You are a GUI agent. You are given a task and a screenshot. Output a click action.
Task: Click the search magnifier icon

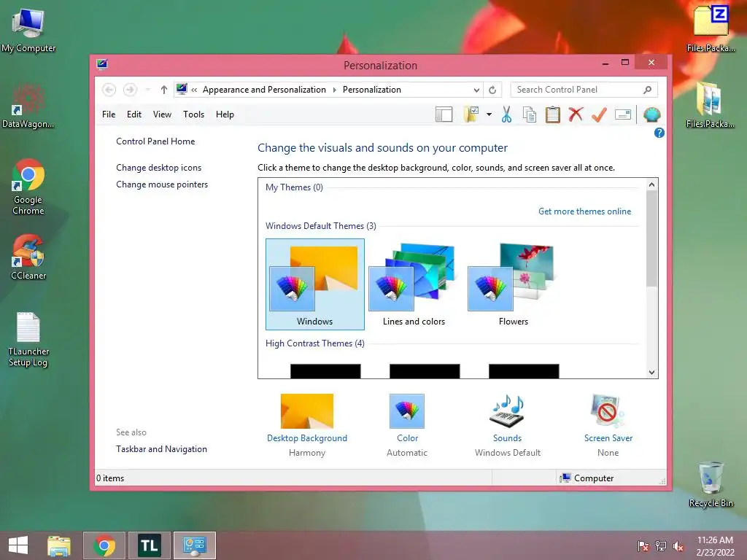coord(648,90)
